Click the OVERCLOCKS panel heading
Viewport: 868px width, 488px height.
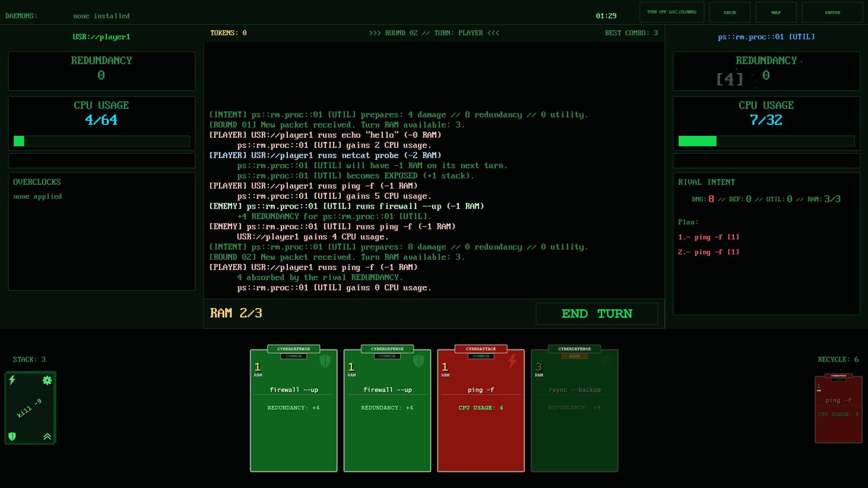tap(37, 182)
